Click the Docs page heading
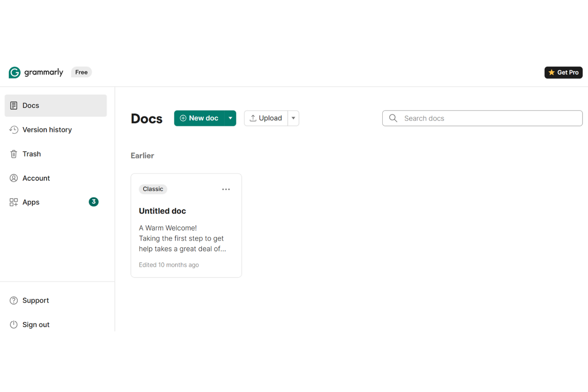The width and height of the screenshot is (588, 392). [x=147, y=119]
